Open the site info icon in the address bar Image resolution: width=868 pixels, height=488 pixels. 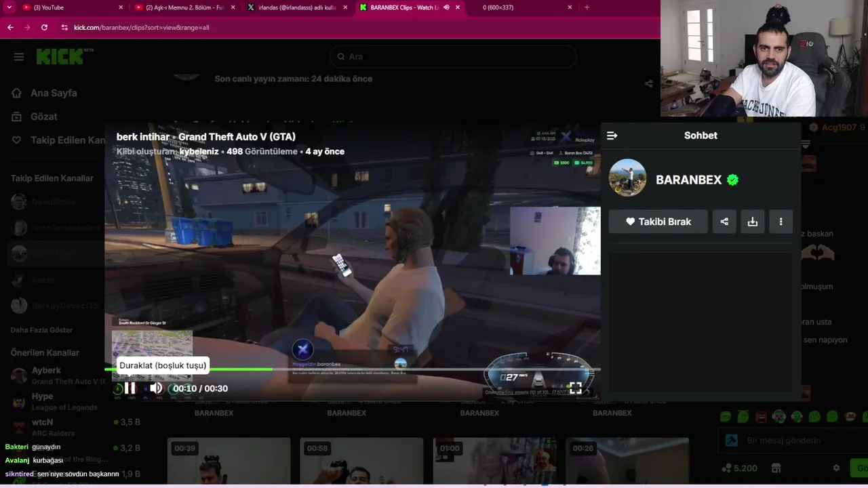pyautogui.click(x=64, y=27)
